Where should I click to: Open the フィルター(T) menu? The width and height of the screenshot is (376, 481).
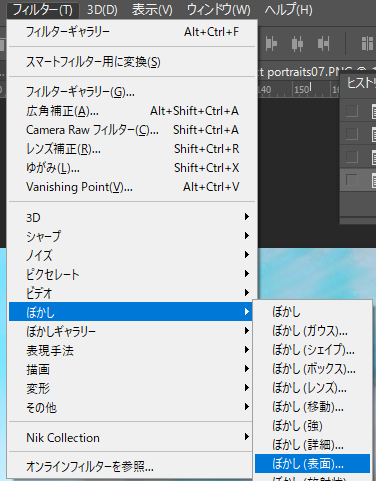pyautogui.click(x=43, y=10)
